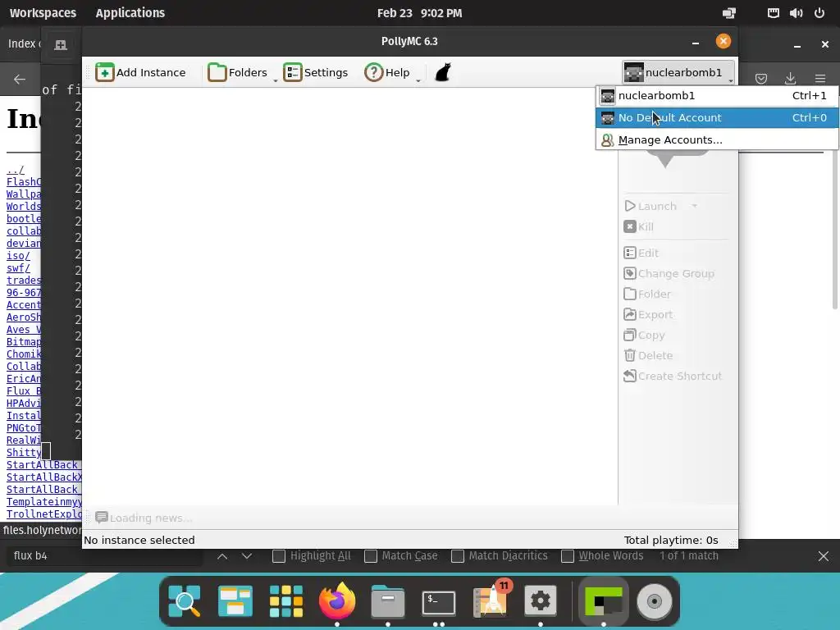The height and width of the screenshot is (630, 840).
Task: Open the swf/ directory link
Action: [18, 268]
